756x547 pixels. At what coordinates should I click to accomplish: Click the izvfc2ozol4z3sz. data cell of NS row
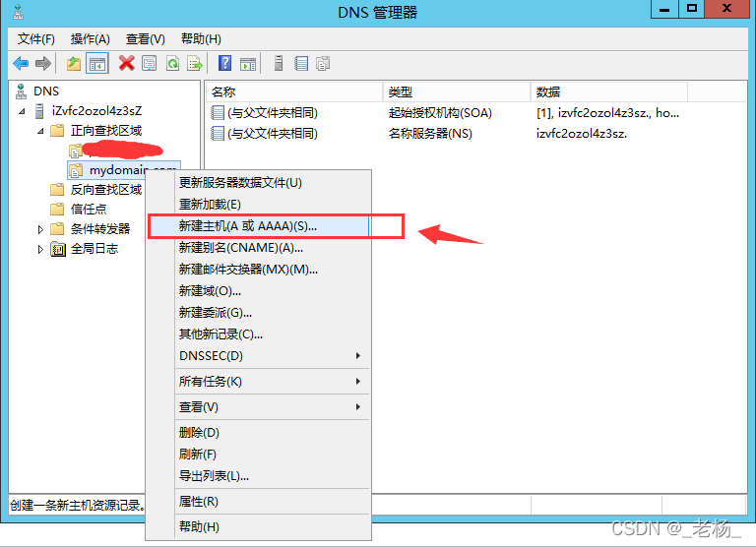(x=582, y=134)
